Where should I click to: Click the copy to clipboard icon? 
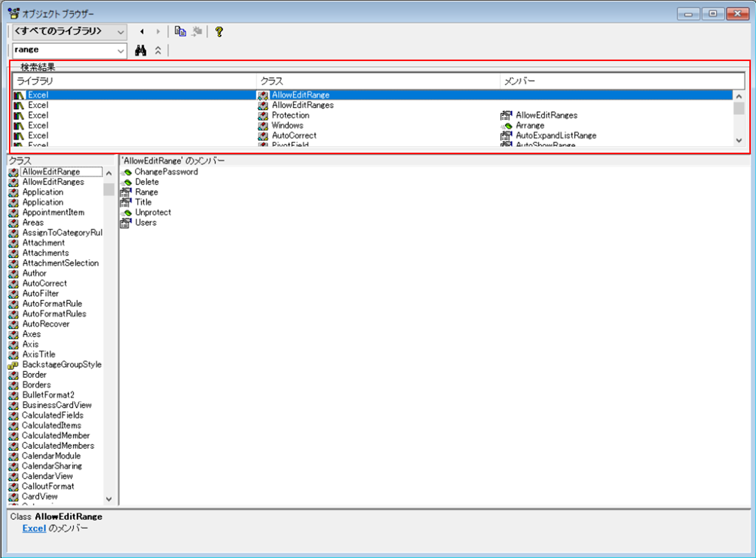180,32
